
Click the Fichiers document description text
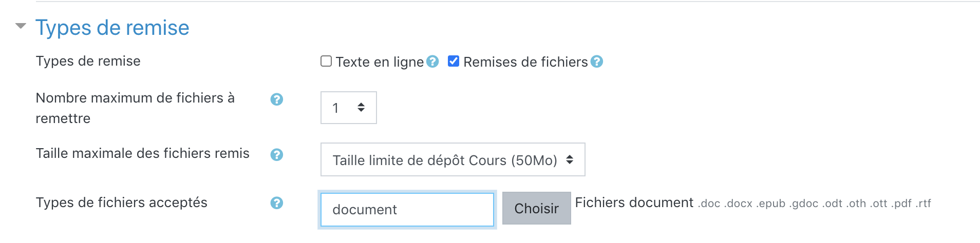tap(634, 203)
